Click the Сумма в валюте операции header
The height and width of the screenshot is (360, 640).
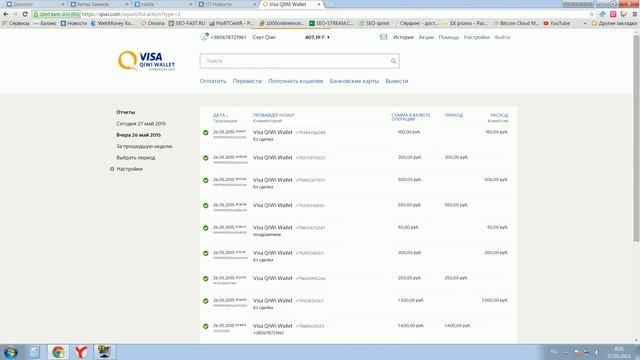tap(411, 117)
